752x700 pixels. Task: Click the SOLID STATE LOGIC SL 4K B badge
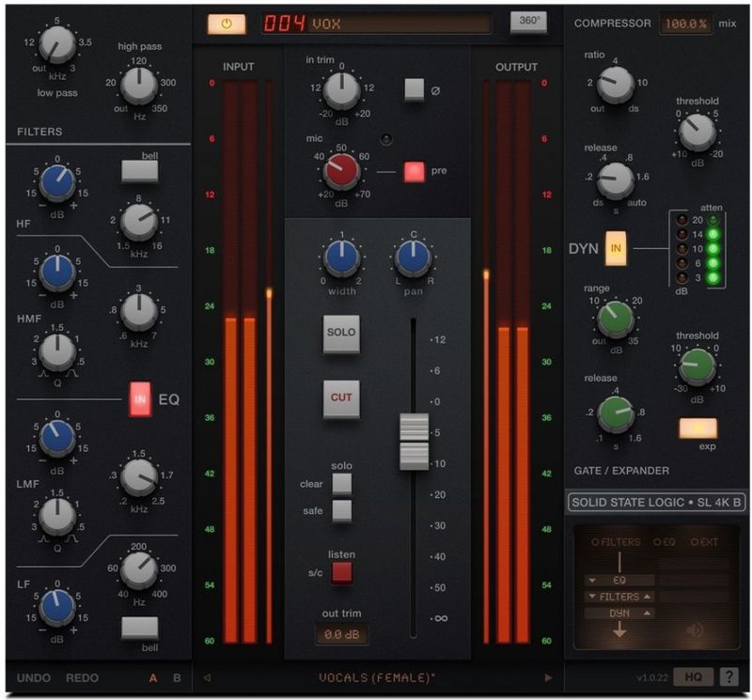(x=656, y=502)
